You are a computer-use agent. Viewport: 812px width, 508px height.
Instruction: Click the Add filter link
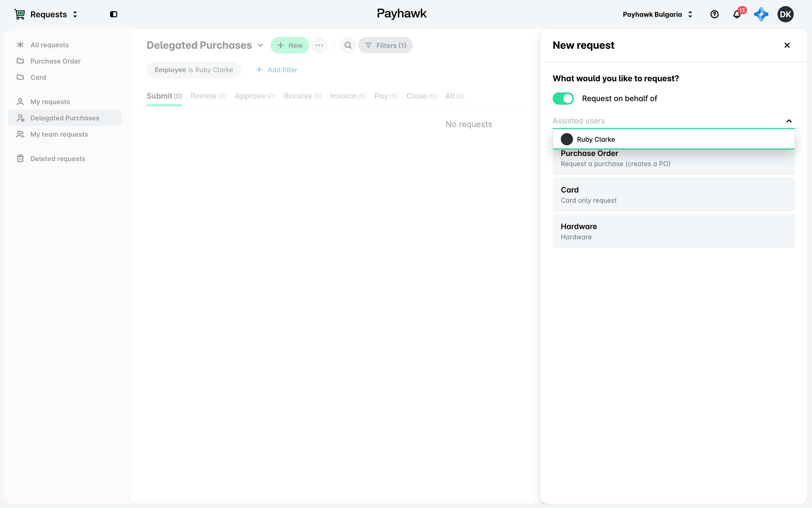click(277, 70)
